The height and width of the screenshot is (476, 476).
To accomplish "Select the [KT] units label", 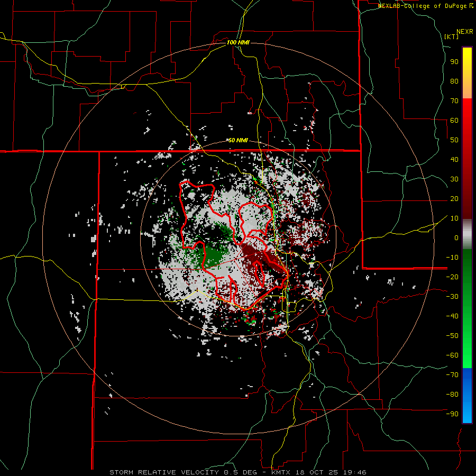I will [x=452, y=36].
